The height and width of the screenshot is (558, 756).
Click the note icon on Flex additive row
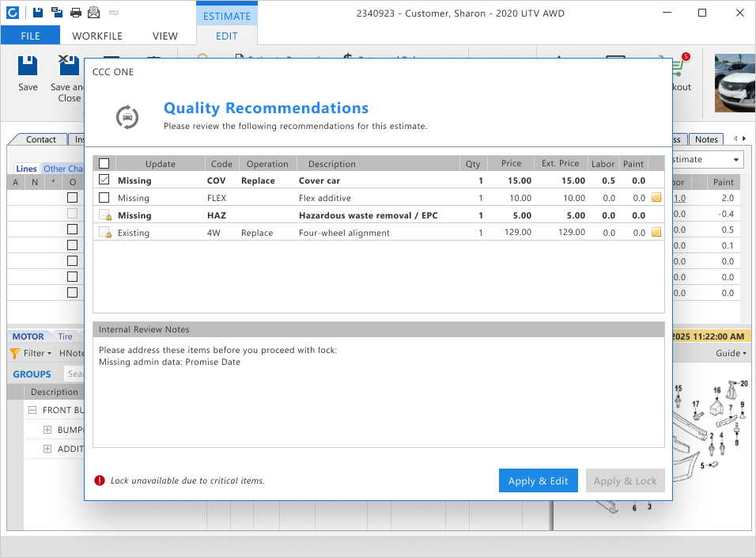pyautogui.click(x=656, y=197)
